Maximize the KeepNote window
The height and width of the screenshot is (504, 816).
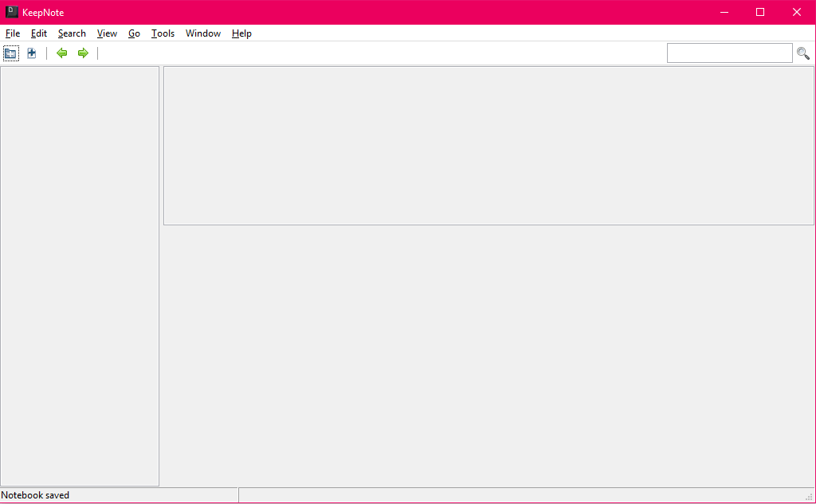(x=760, y=12)
